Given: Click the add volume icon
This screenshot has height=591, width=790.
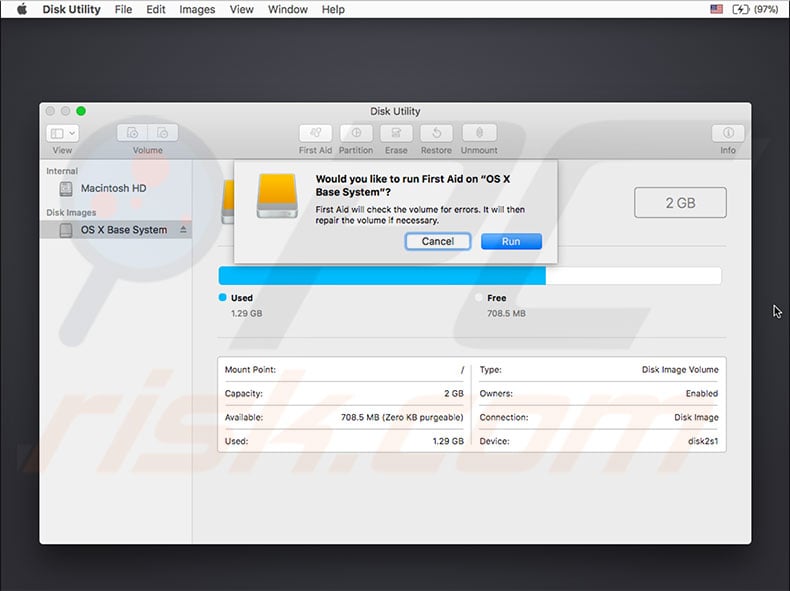Looking at the screenshot, I should [133, 133].
